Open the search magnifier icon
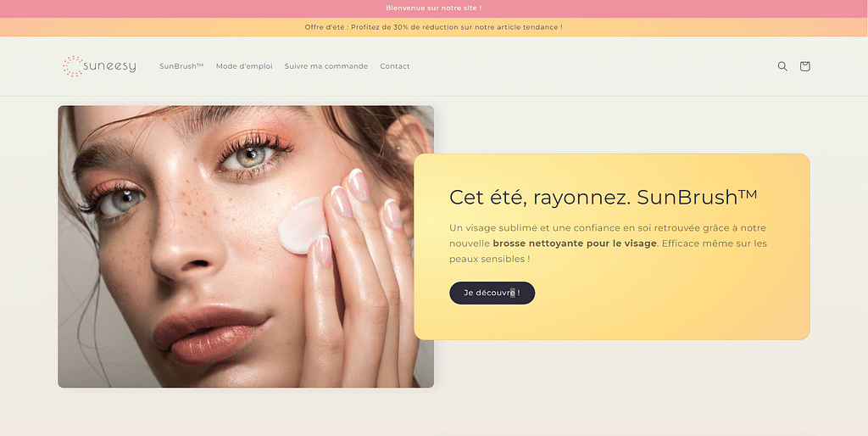The image size is (868, 436). [782, 66]
